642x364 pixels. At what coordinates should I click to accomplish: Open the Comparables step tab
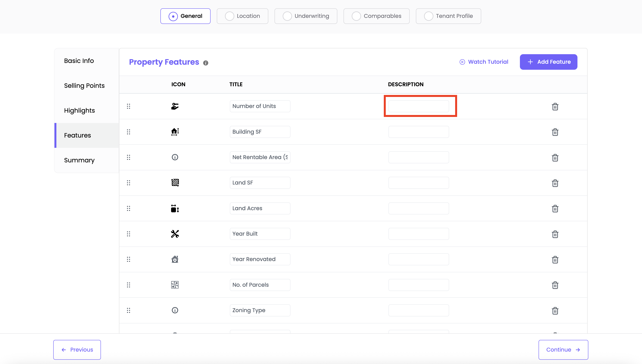(376, 16)
